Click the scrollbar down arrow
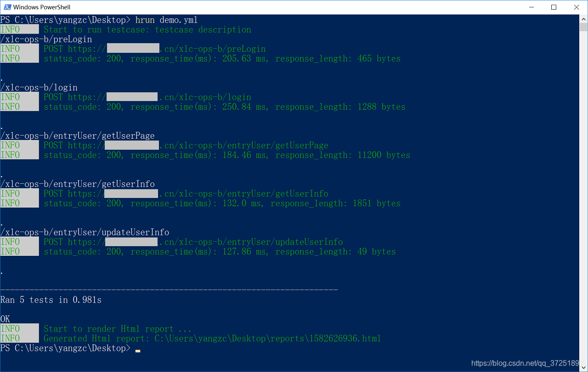 point(583,367)
